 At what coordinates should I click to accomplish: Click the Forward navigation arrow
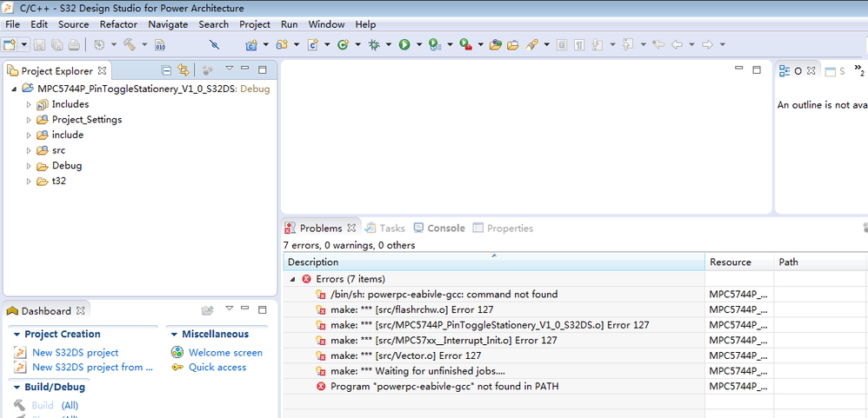pyautogui.click(x=707, y=45)
